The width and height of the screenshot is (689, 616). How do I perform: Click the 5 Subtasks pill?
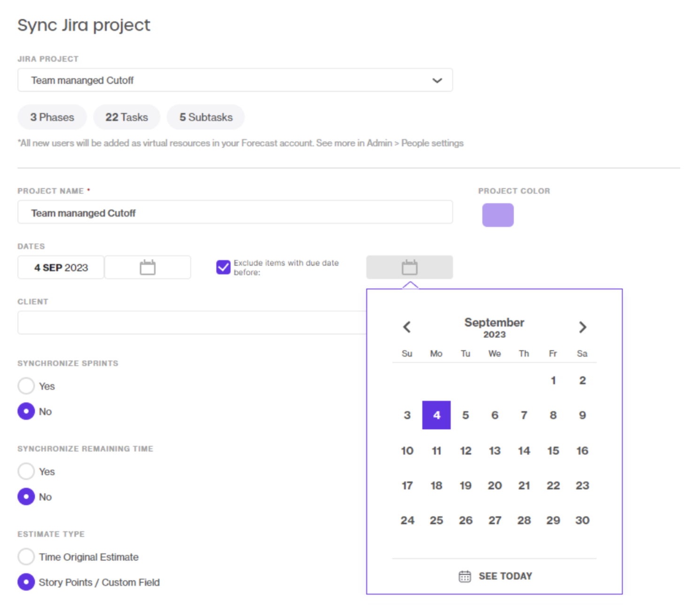[x=206, y=117]
